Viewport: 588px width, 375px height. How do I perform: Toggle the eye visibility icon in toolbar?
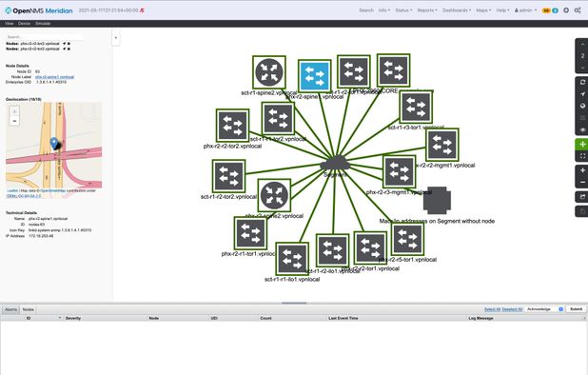[x=582, y=129]
